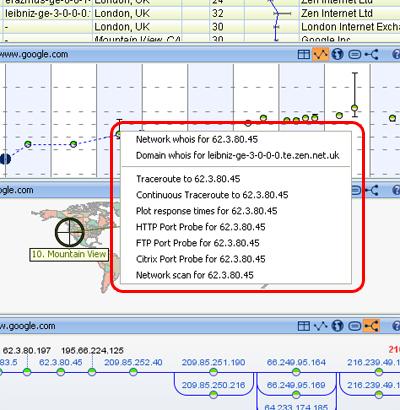This screenshot has width=400, height=410.
Task: Run HTTP Port Probe for 62.3.80.45
Action: click(201, 227)
